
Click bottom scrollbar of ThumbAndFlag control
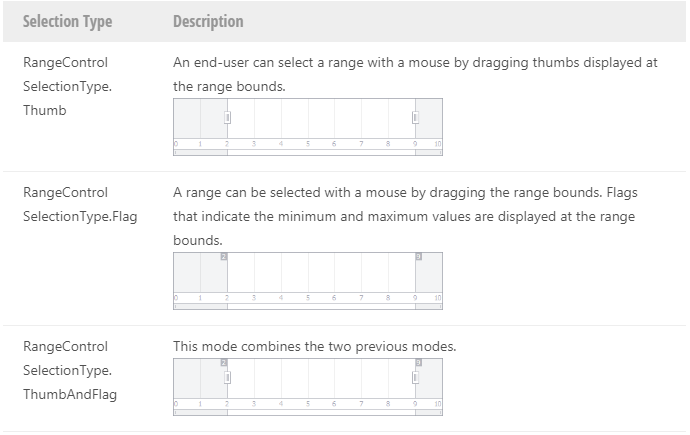[x=320, y=411]
